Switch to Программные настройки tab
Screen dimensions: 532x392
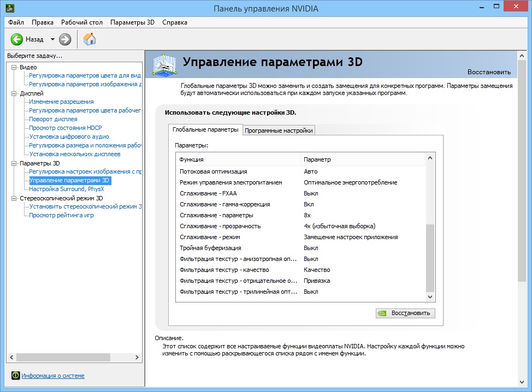(279, 130)
